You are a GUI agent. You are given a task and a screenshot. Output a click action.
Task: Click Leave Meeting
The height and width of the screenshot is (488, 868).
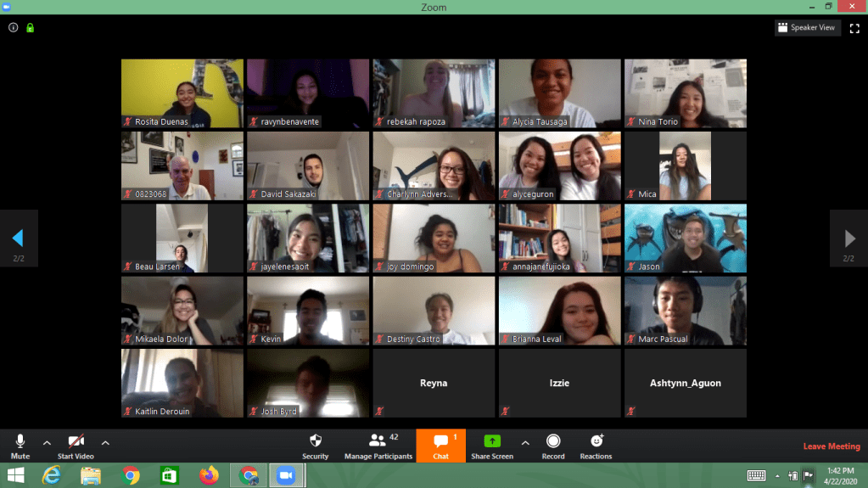pyautogui.click(x=831, y=446)
